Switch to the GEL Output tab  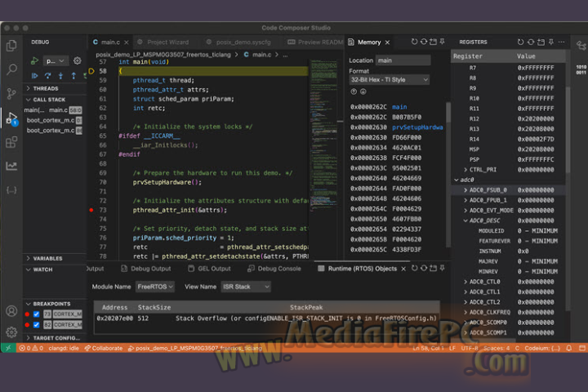coord(209,269)
